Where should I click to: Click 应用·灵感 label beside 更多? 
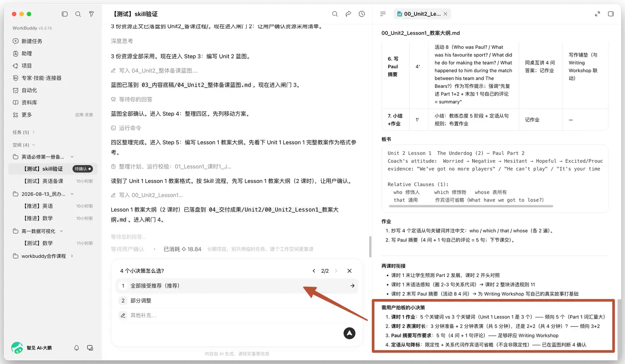point(84,115)
